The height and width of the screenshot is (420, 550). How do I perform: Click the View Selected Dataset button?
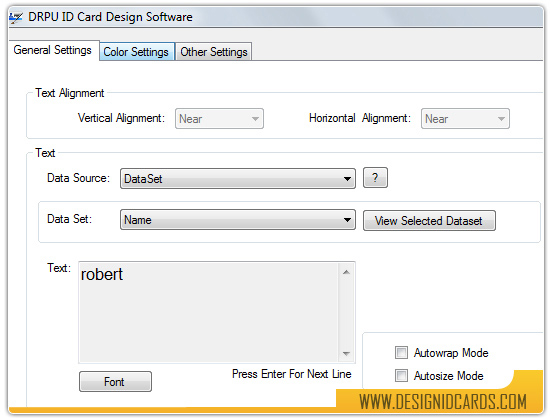(429, 221)
